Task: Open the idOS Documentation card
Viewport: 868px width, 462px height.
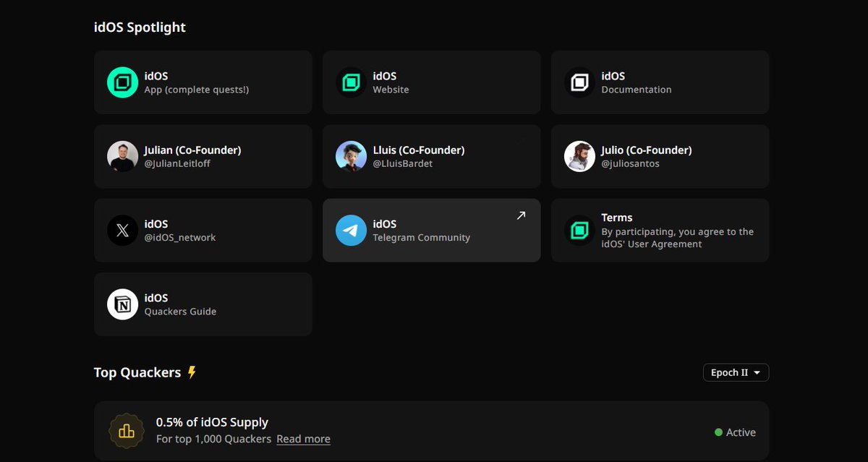Action: (x=660, y=82)
